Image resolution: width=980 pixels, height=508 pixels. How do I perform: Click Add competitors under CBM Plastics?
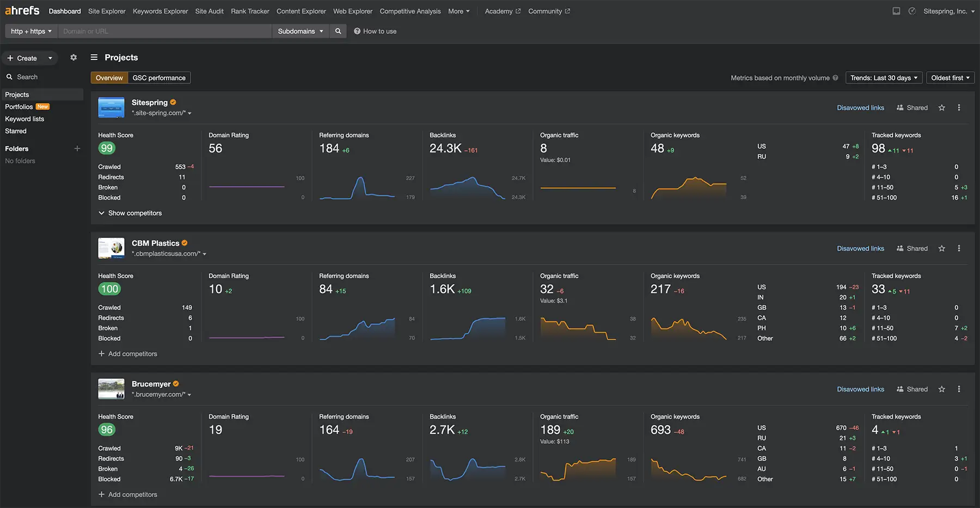point(128,354)
